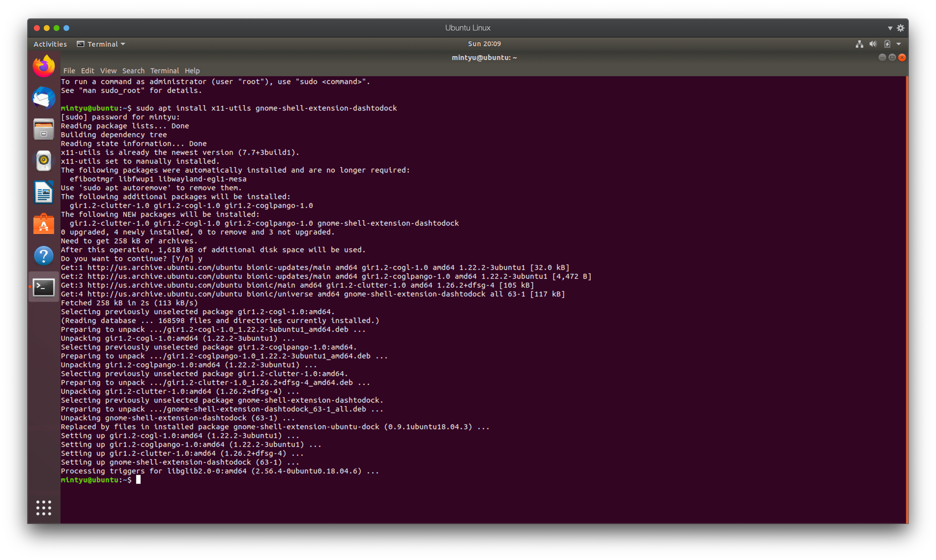Open the Terminal app menu dropdown
Viewport: 936px width, 560px height.
pos(101,44)
